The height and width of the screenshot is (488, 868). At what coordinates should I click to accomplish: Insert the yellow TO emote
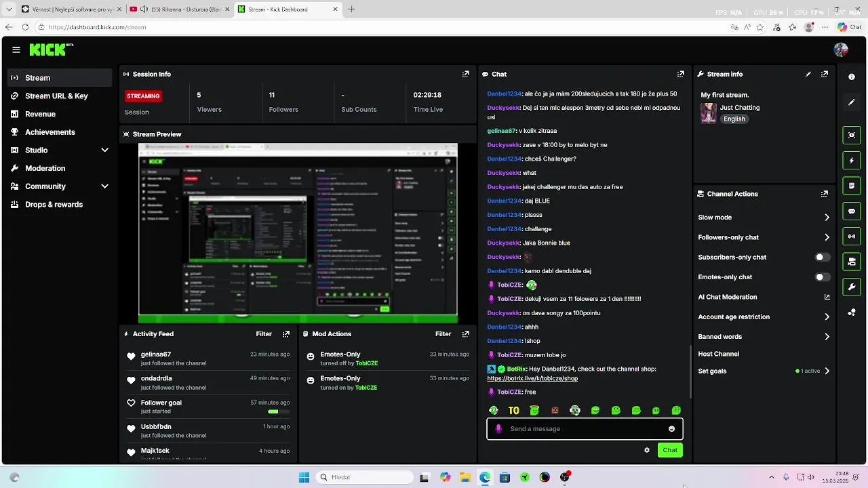(x=514, y=411)
